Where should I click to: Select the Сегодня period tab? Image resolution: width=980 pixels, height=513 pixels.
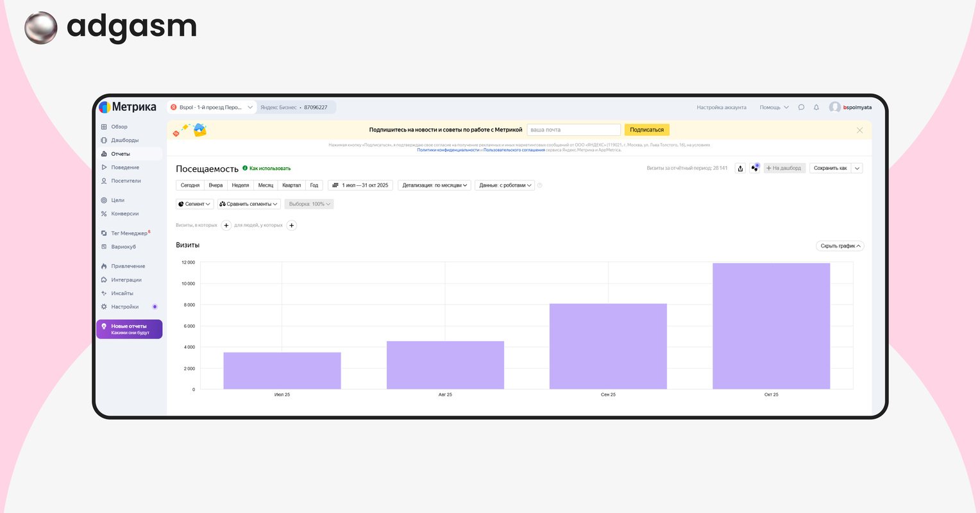[x=190, y=185]
